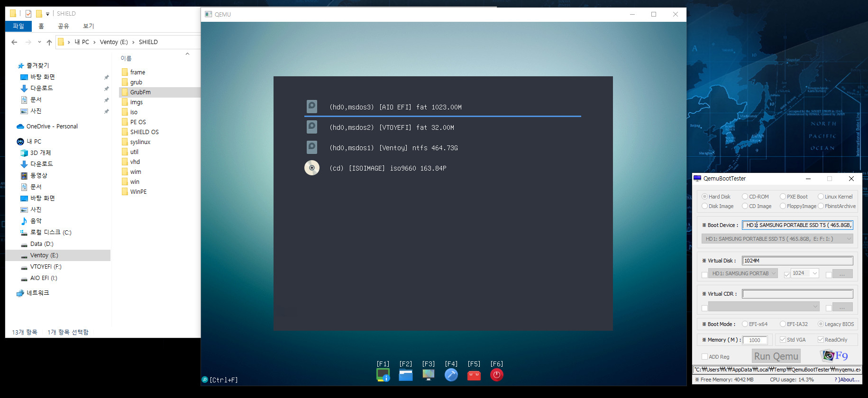The image size is (868, 398).
Task: Click the Virtual Disk browse ... button
Action: click(x=842, y=274)
